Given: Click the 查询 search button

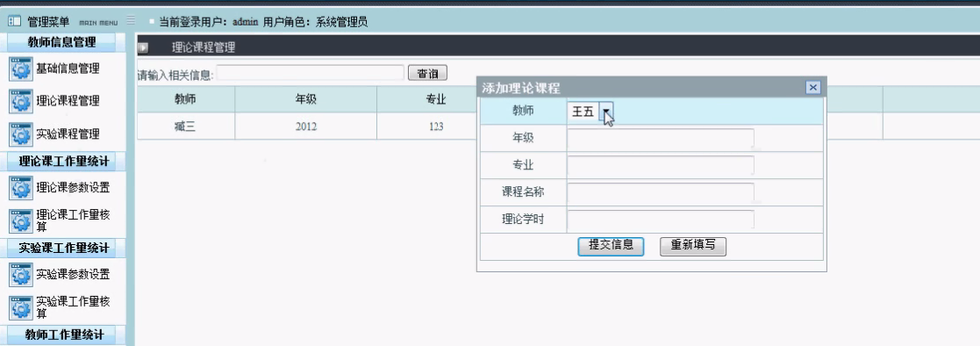Looking at the screenshot, I should (x=427, y=73).
